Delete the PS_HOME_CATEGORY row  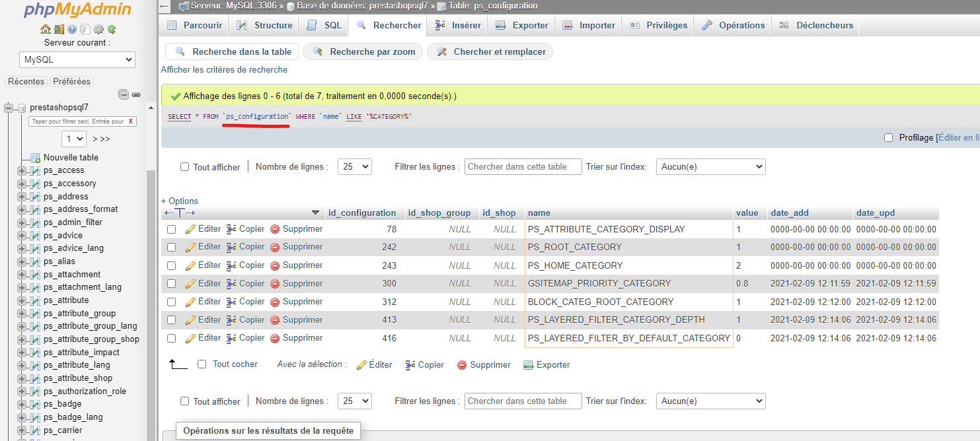(x=297, y=265)
